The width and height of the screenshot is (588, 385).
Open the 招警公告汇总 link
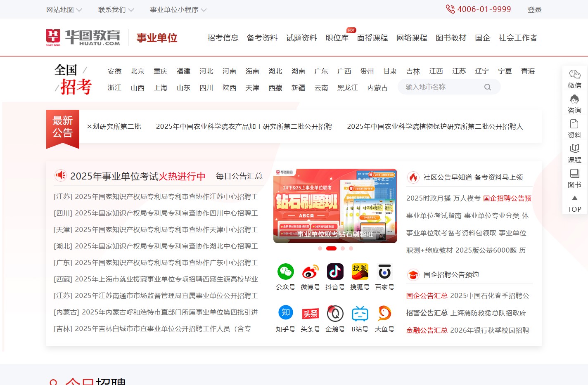pyautogui.click(x=427, y=313)
